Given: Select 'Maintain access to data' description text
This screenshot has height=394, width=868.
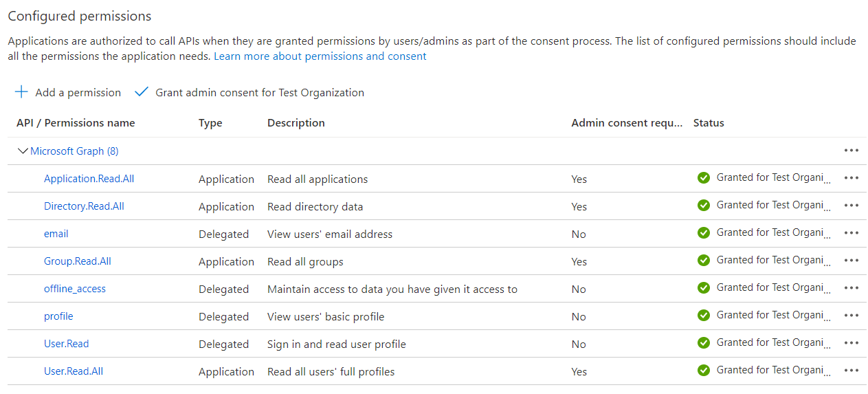Looking at the screenshot, I should (392, 289).
